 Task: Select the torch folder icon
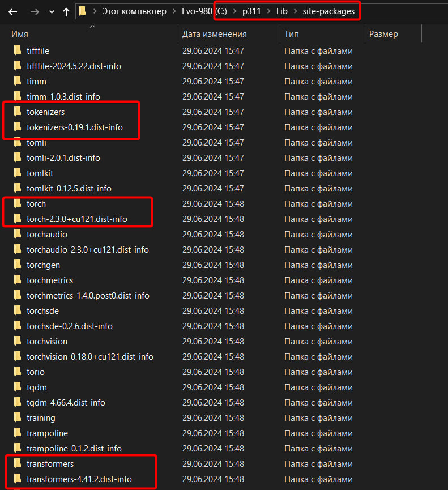[18, 203]
